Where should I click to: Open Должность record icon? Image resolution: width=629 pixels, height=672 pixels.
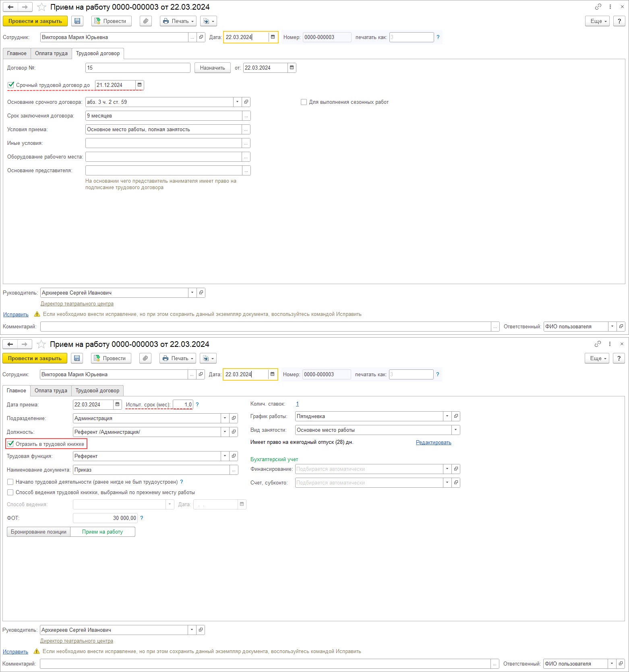coord(234,432)
